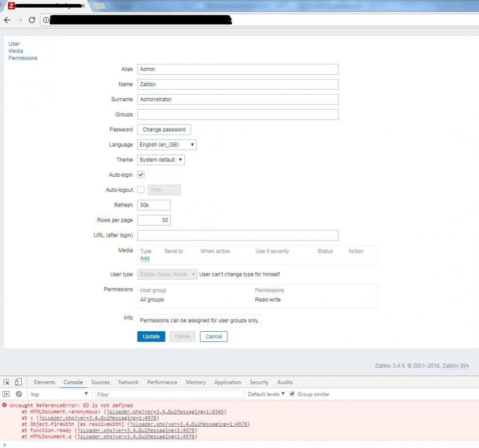
Task: Click the Groups input field
Action: coord(238,114)
